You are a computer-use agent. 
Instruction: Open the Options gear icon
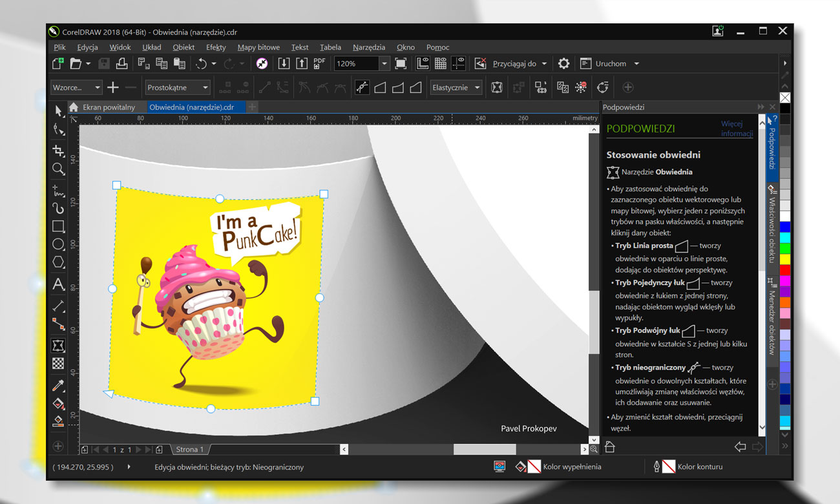(x=563, y=63)
